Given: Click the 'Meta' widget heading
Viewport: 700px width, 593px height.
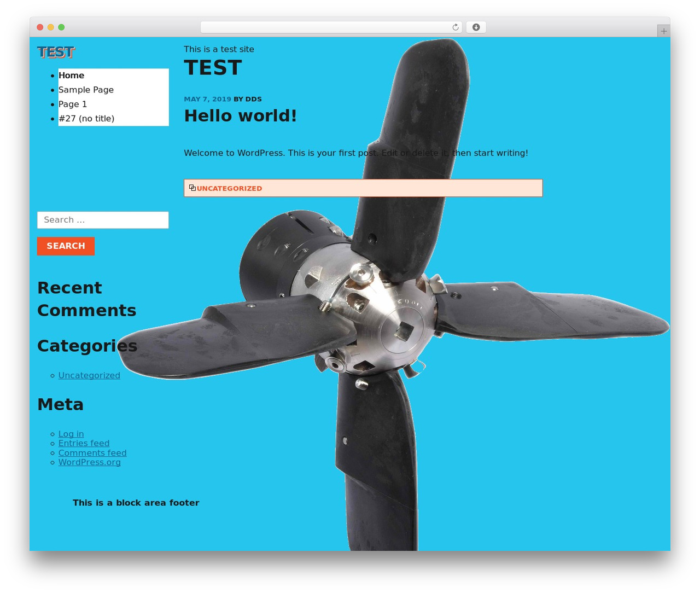Looking at the screenshot, I should point(60,404).
